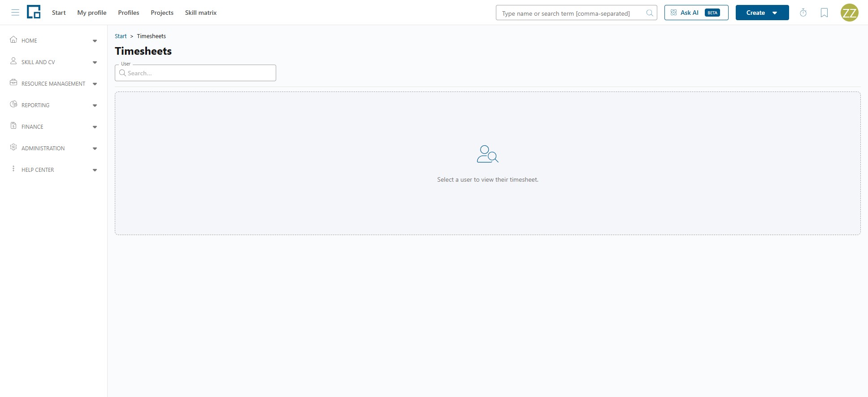Screen dimensions: 868x397
Task: Click the Timesheets breadcrumb text
Action: tap(151, 36)
